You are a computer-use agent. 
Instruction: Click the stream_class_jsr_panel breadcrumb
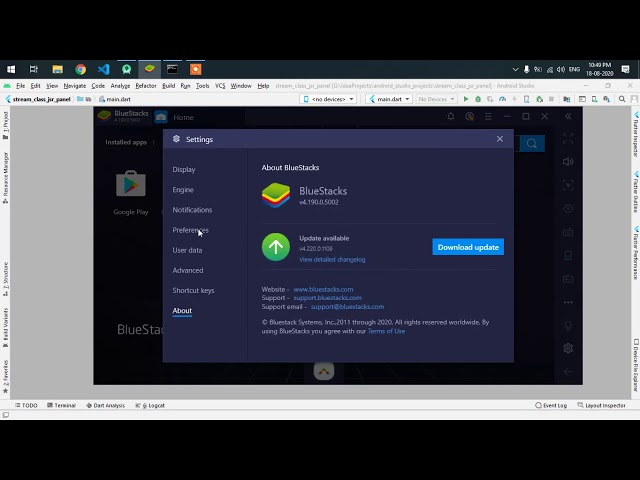click(38, 99)
